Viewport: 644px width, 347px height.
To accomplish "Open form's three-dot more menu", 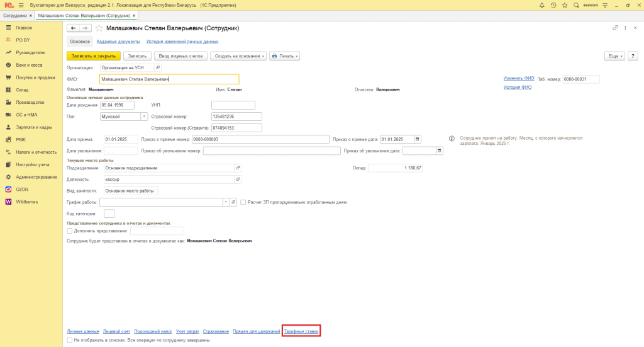I will tap(625, 28).
